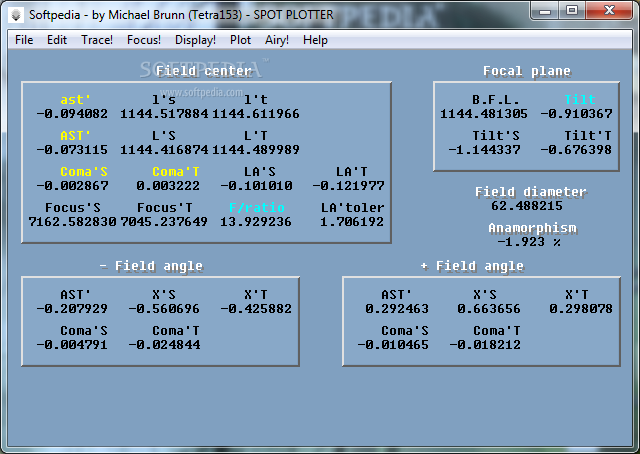Select the Coma'S value -0.004791
Image resolution: width=640 pixels, height=454 pixels.
click(72, 345)
